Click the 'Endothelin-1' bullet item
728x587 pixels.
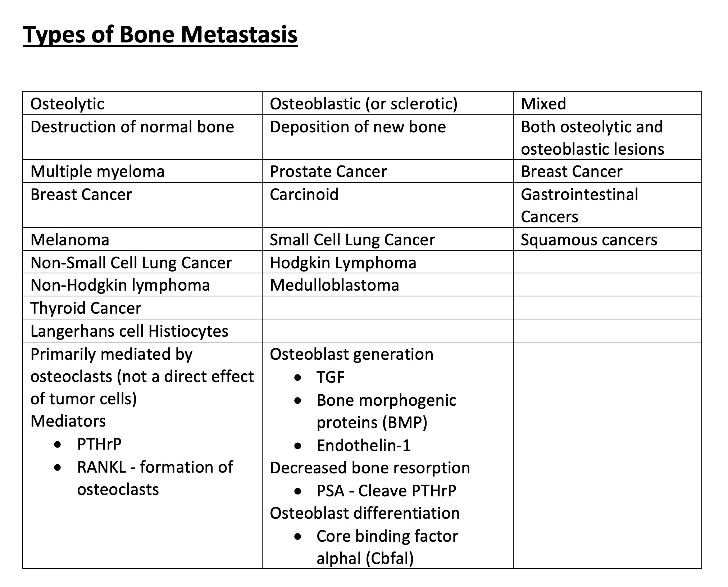point(364,446)
